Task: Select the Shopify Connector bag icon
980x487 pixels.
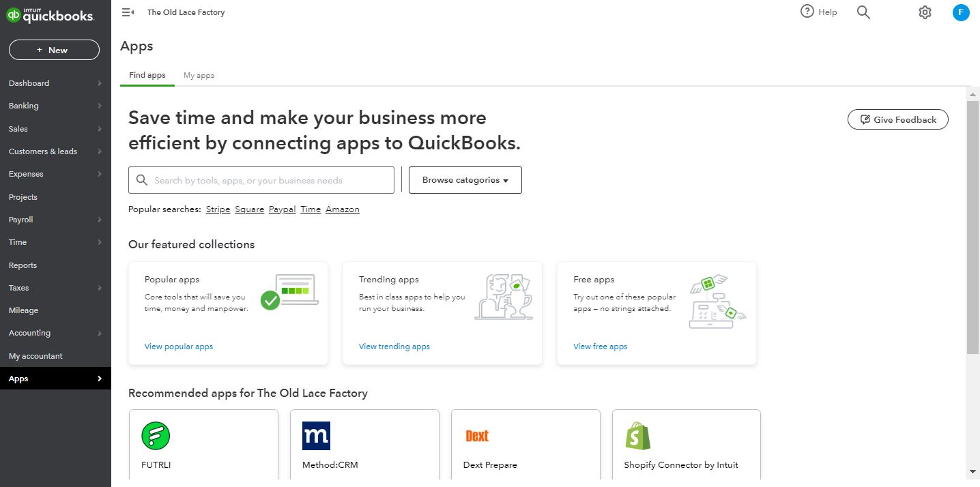Action: pyautogui.click(x=638, y=436)
